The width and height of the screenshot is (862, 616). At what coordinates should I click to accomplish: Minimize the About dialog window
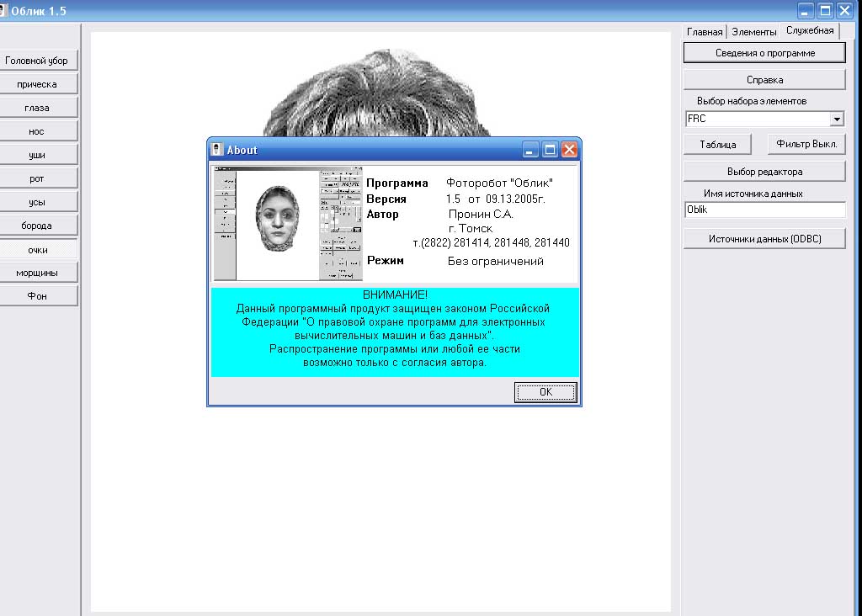point(531,150)
